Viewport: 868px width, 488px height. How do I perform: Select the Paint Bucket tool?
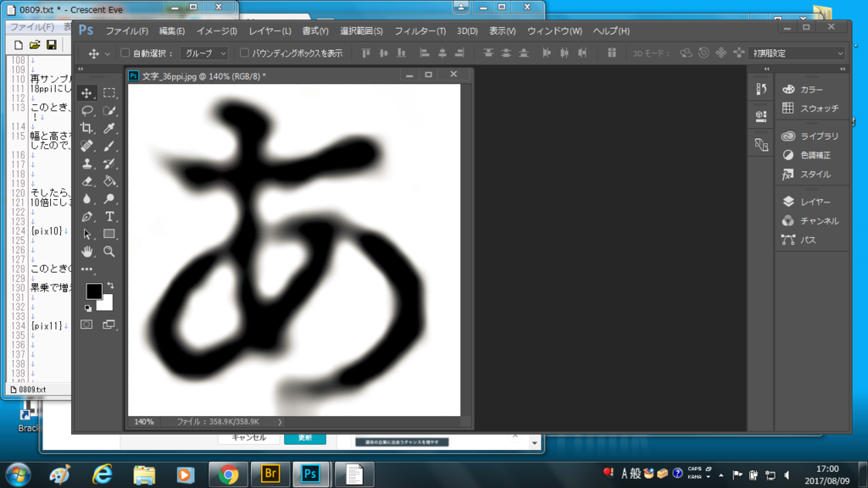click(x=109, y=181)
